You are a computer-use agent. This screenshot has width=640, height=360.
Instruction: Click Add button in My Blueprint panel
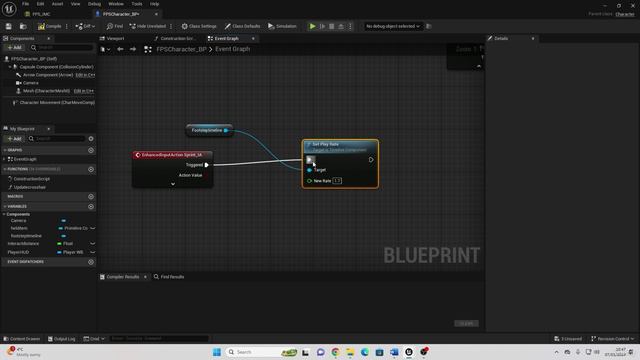tap(14, 139)
